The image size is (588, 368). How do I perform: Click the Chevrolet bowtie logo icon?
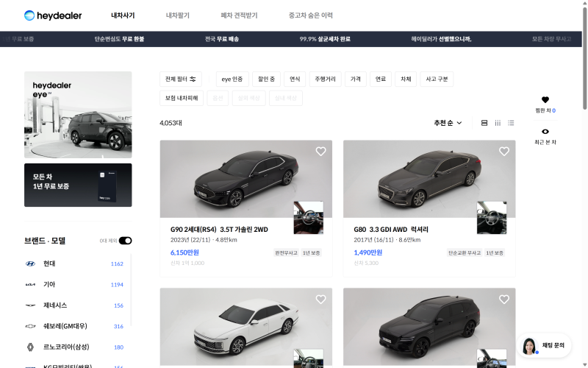(x=30, y=326)
